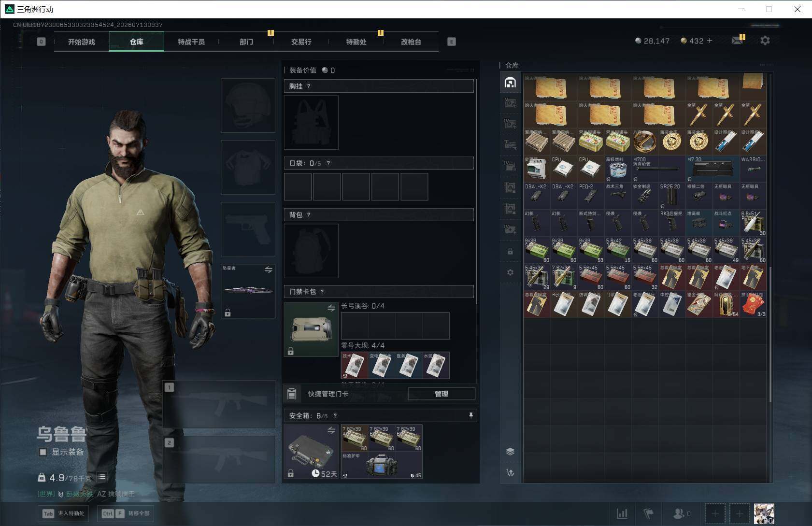Select the standard armor repair kit in safe box

(x=382, y=465)
